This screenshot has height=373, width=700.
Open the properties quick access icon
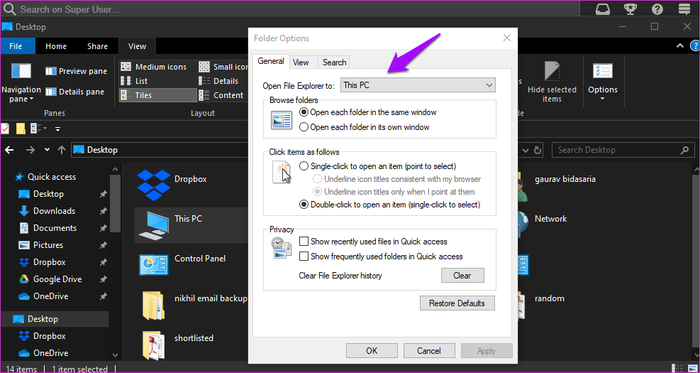(5, 129)
